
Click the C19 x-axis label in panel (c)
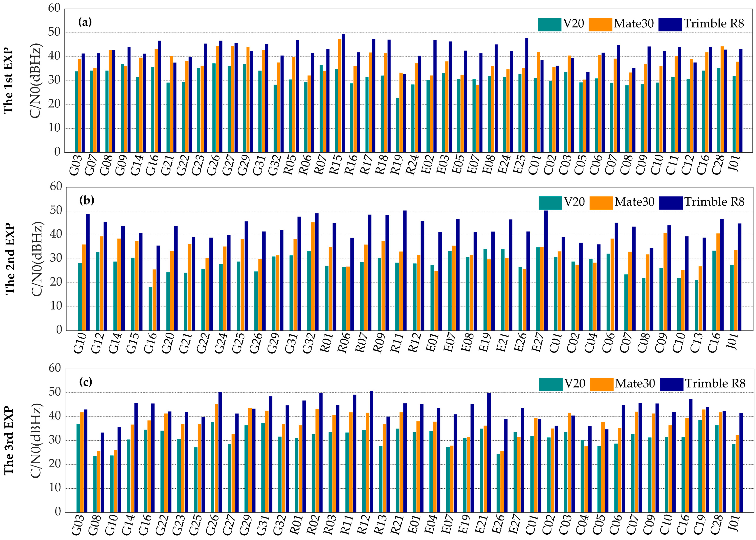(x=699, y=525)
